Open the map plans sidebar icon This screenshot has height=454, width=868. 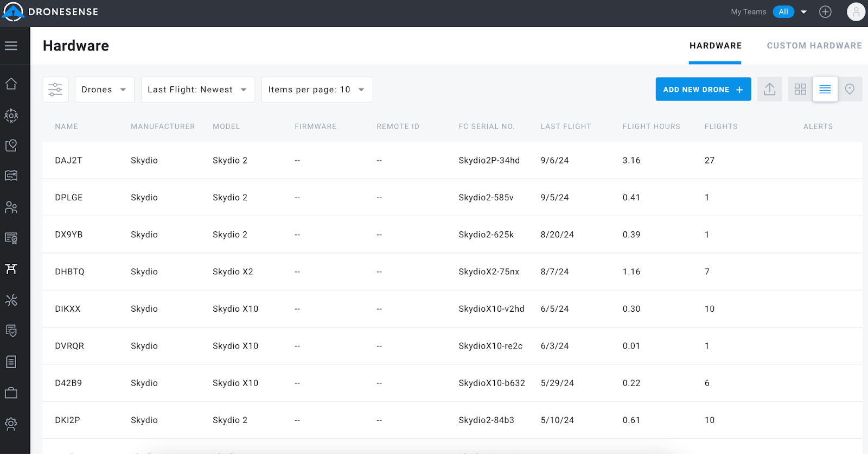tap(11, 175)
